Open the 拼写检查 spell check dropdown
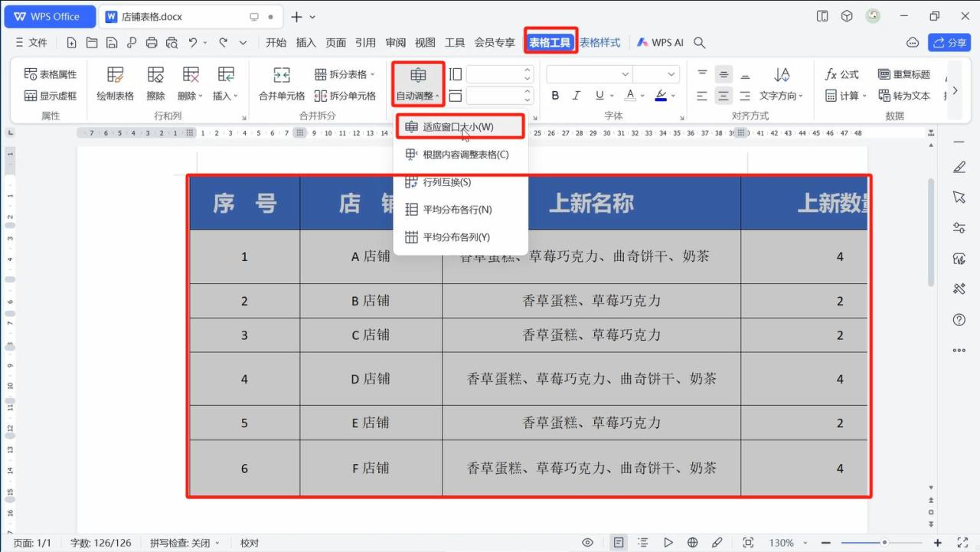Screen dimensions: 980x552 click(x=185, y=543)
